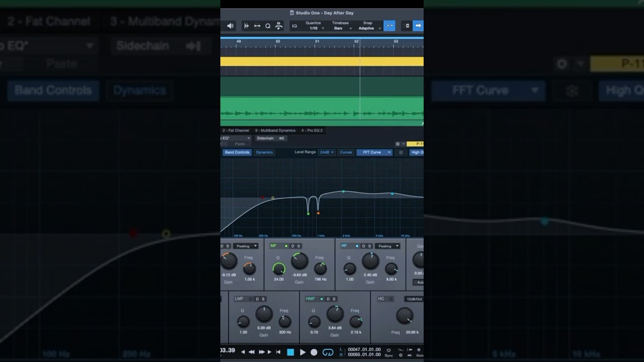The height and width of the screenshot is (362, 644).
Task: Toggle the autoscroll arrow button in the toolbar
Action: 418,26
